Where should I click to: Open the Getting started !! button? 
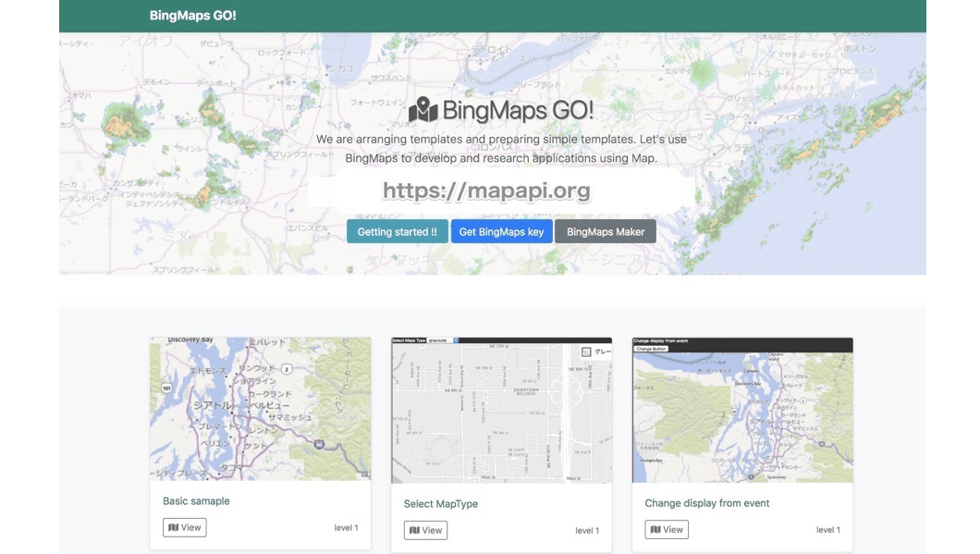[397, 231]
